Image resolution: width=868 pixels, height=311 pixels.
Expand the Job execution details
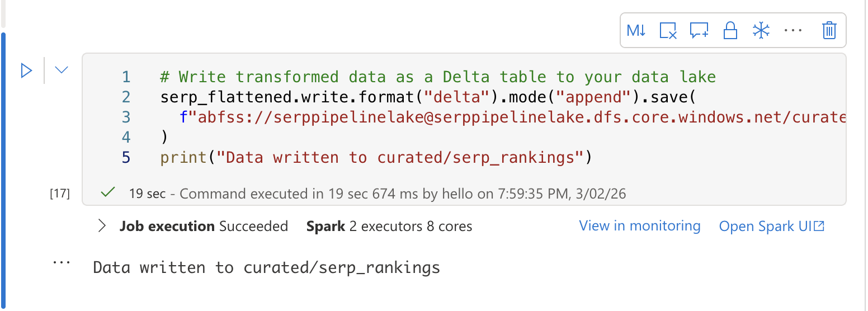click(102, 226)
